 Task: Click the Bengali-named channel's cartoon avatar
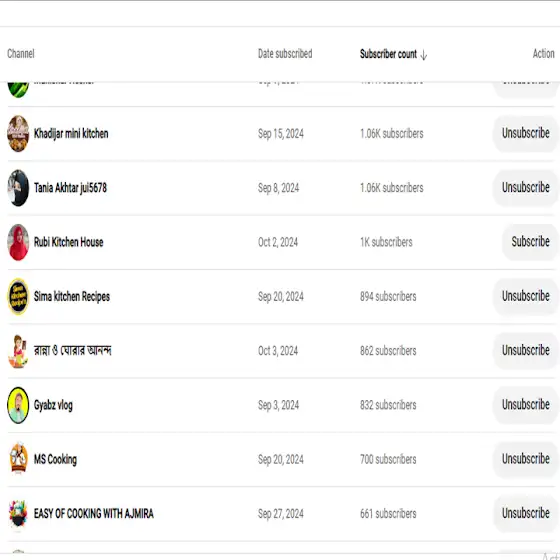tap(18, 351)
